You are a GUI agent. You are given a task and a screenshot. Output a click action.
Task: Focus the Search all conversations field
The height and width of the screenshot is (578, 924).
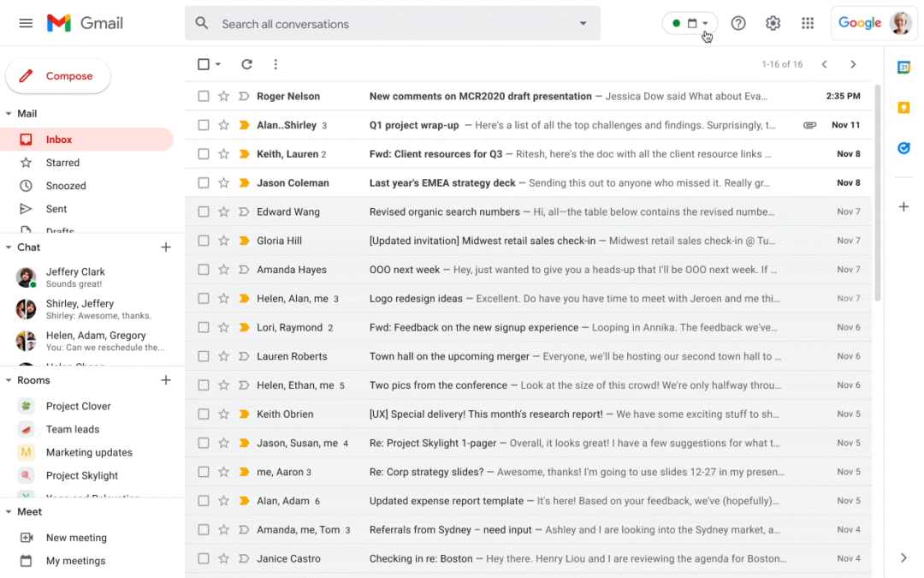(x=393, y=24)
